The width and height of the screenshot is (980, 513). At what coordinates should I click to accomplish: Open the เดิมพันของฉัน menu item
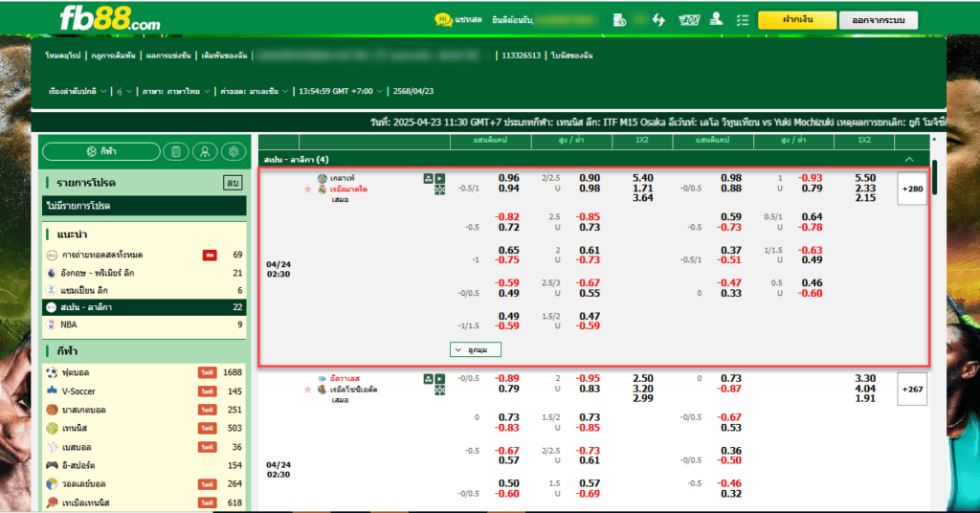point(224,56)
